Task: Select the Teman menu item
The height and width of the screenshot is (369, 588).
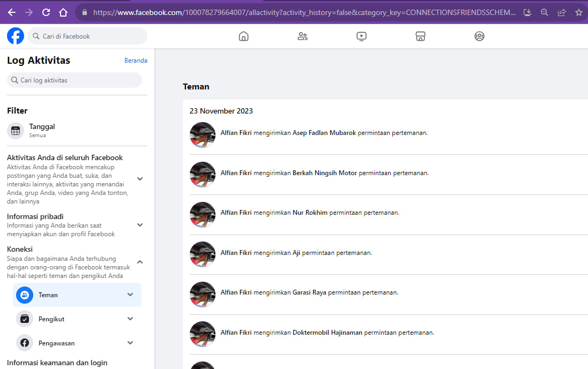Action: tap(77, 295)
